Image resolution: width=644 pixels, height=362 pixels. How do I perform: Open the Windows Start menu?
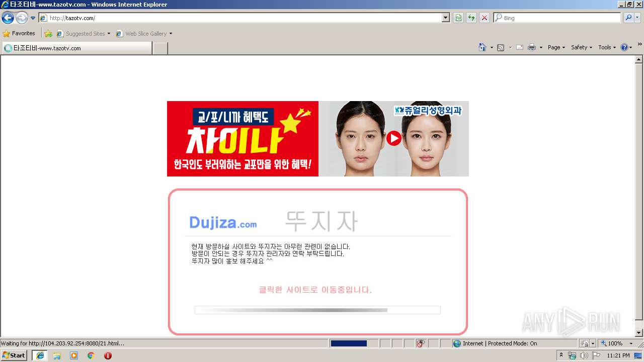point(14,355)
